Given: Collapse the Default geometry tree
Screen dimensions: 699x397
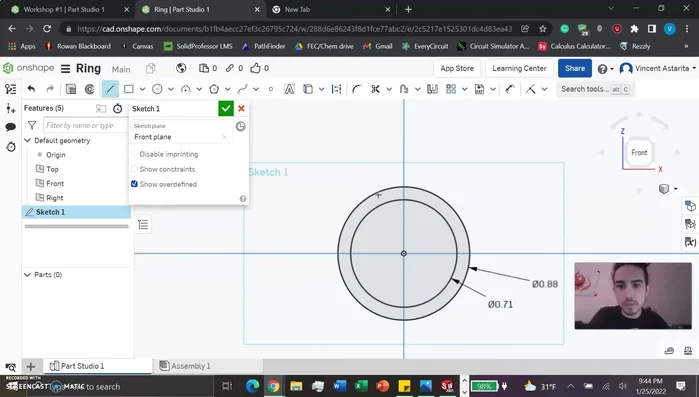Looking at the screenshot, I should coord(27,140).
